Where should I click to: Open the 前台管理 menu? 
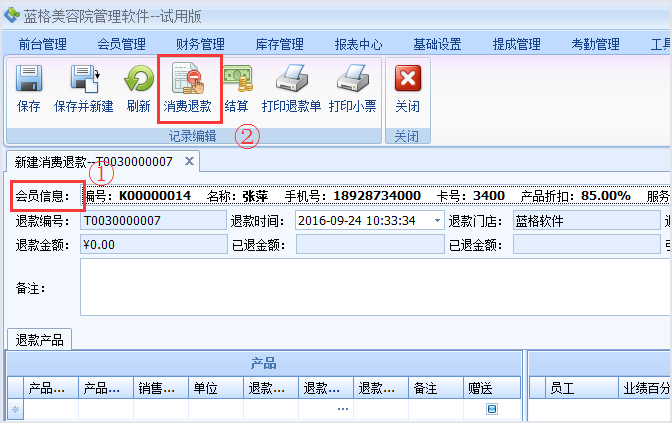(x=42, y=44)
